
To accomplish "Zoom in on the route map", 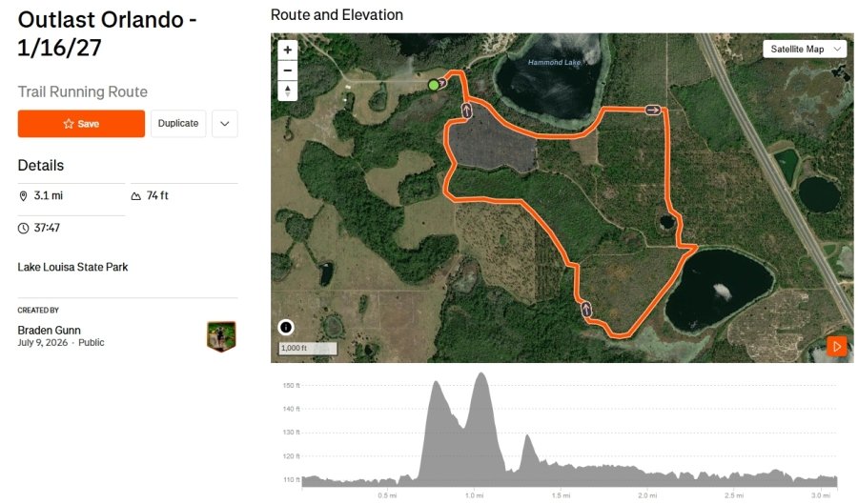I will tap(287, 50).
